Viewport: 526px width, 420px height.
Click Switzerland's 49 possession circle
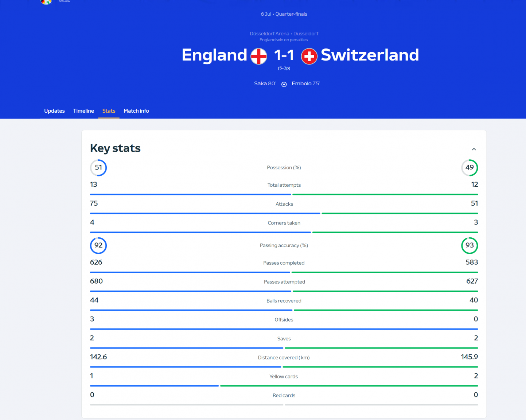coord(469,168)
